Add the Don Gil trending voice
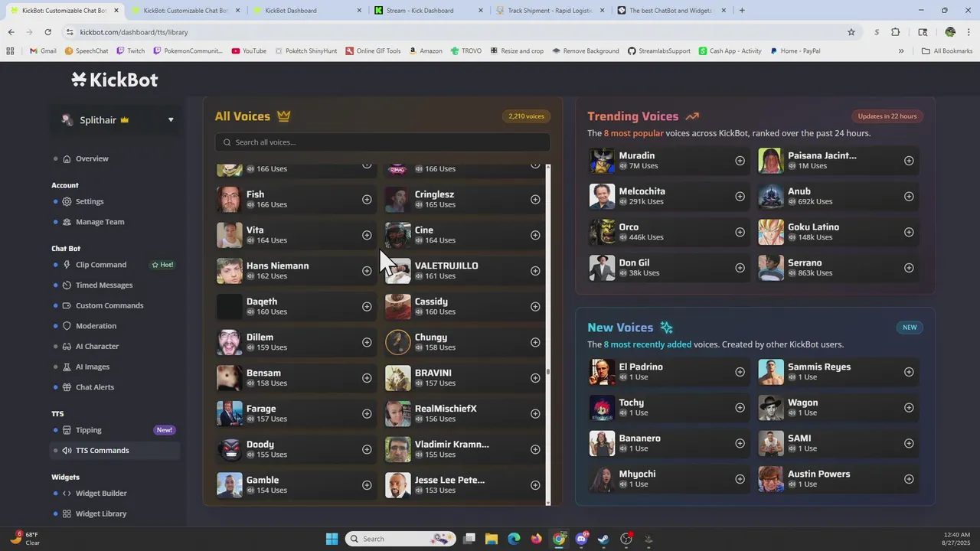The height and width of the screenshot is (551, 980). [x=740, y=268]
